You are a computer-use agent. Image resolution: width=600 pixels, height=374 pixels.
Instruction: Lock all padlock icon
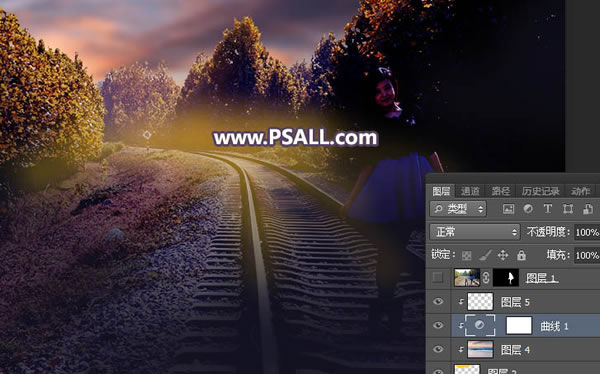[x=521, y=255]
